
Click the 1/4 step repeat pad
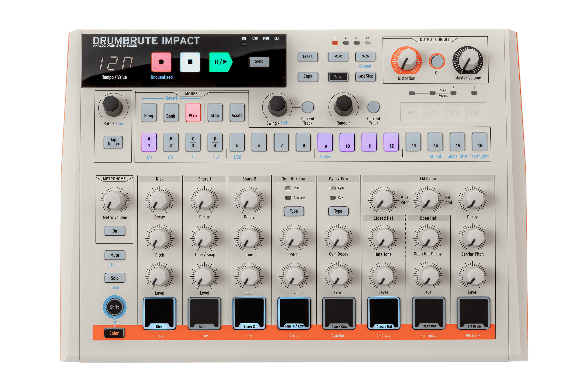411,112
